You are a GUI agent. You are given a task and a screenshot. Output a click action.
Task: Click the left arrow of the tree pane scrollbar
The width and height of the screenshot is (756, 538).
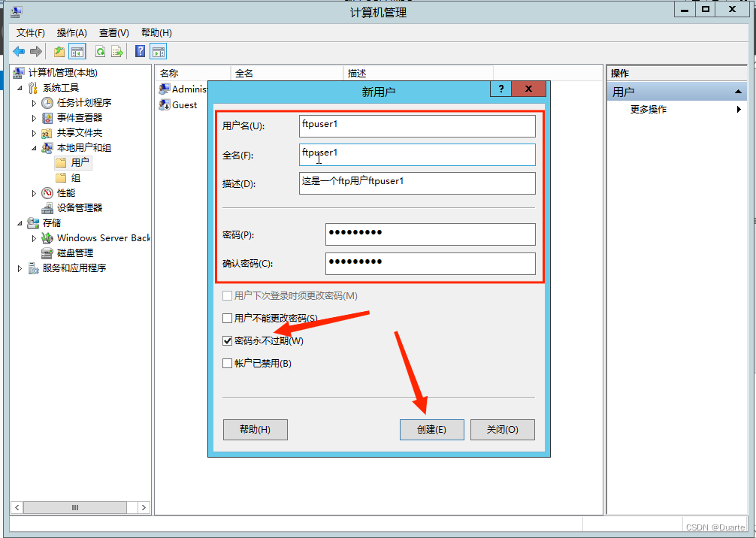[x=17, y=508]
